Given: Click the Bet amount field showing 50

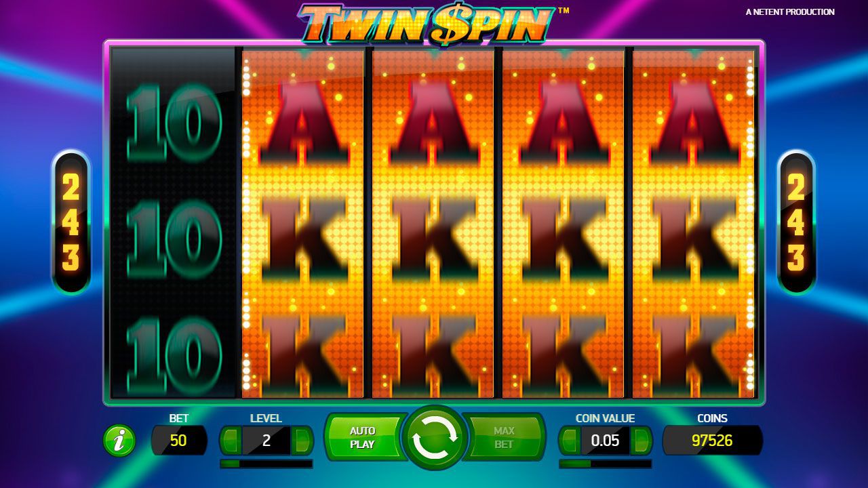Looking at the screenshot, I should click(178, 441).
